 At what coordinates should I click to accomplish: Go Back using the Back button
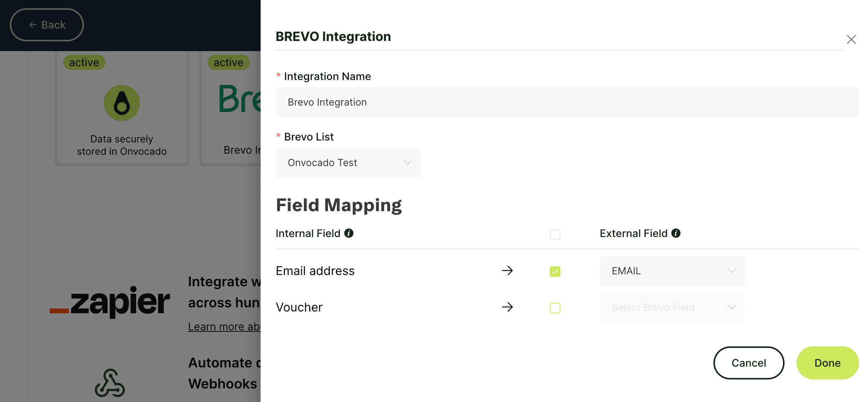coord(47,25)
